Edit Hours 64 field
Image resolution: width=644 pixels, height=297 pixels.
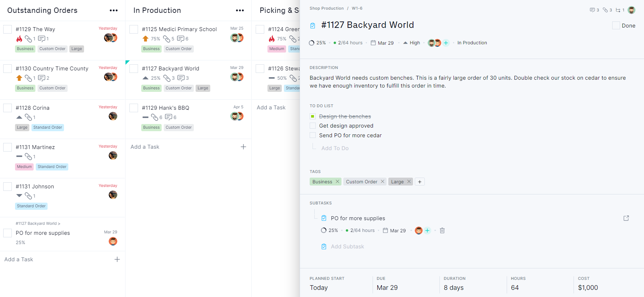pyautogui.click(x=515, y=288)
